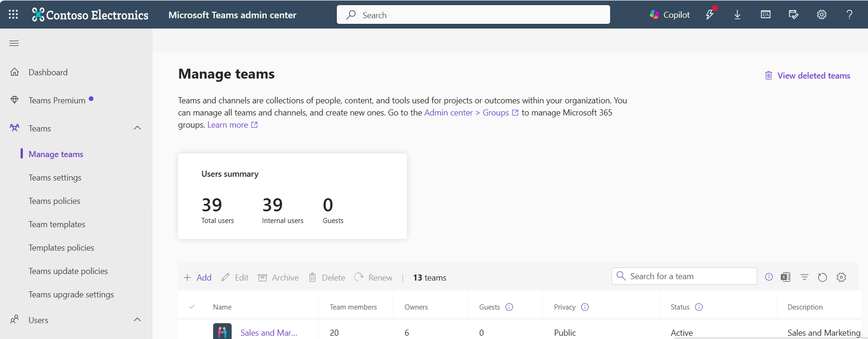
Task: Click the feedback pencil-note icon in header
Action: pos(794,15)
